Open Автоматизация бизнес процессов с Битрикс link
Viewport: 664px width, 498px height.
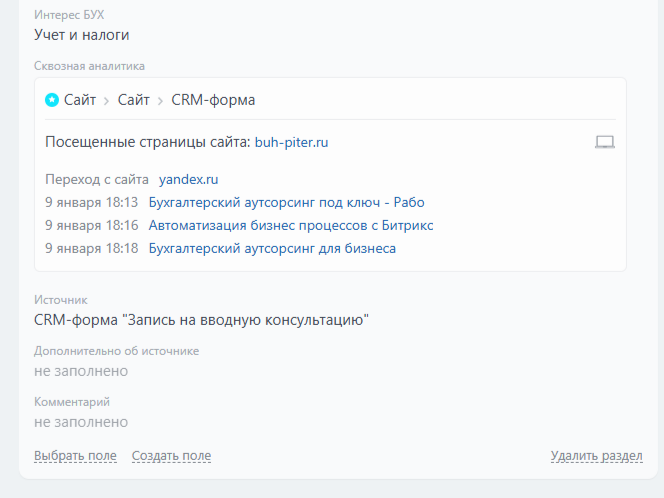(291, 225)
